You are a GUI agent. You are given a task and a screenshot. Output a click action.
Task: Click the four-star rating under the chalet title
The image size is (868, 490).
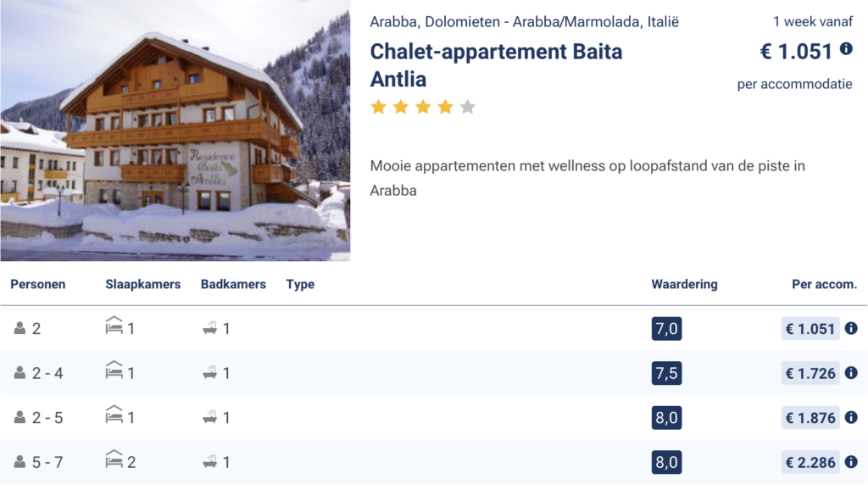422,107
